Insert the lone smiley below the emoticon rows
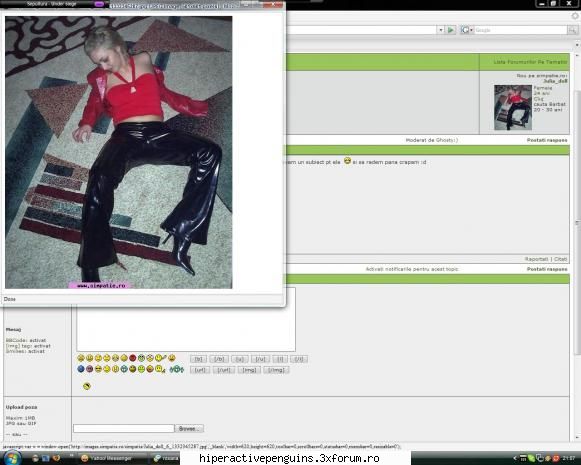 pos(87,386)
